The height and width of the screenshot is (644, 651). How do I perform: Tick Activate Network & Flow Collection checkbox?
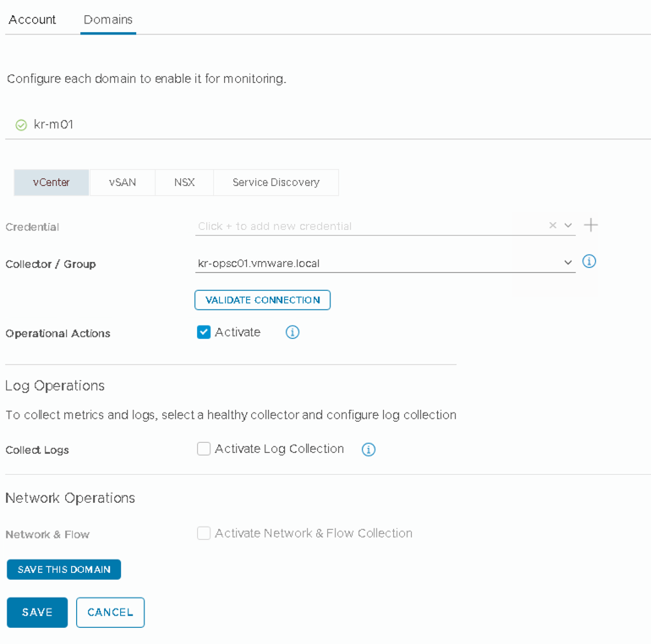[204, 533]
